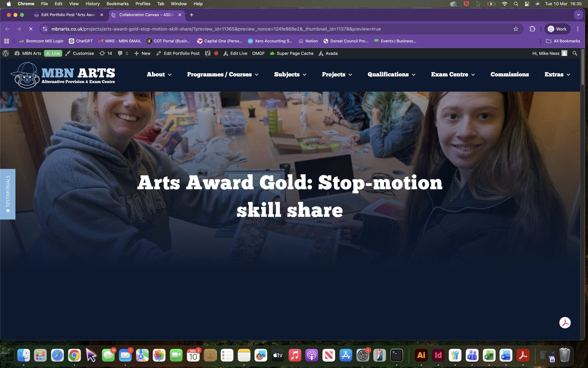Screen dimensions: 588x368
Task: Click the MBN Arts monkey logo
Action: 25,75
